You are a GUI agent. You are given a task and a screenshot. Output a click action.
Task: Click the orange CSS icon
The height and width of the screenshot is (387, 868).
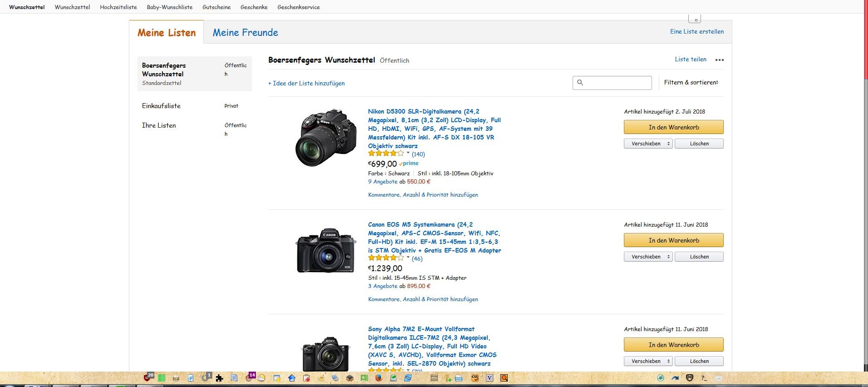click(475, 378)
